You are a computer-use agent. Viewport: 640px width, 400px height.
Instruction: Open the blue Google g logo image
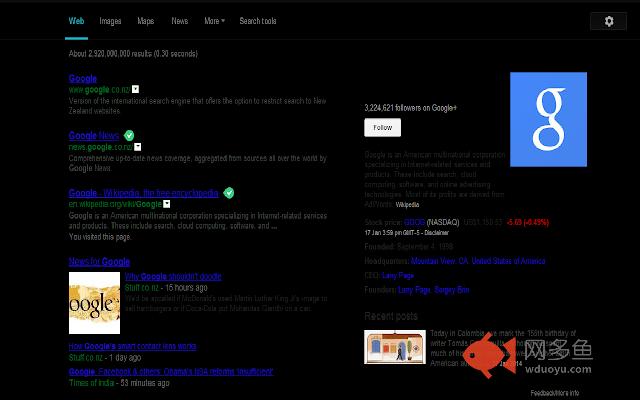point(548,119)
